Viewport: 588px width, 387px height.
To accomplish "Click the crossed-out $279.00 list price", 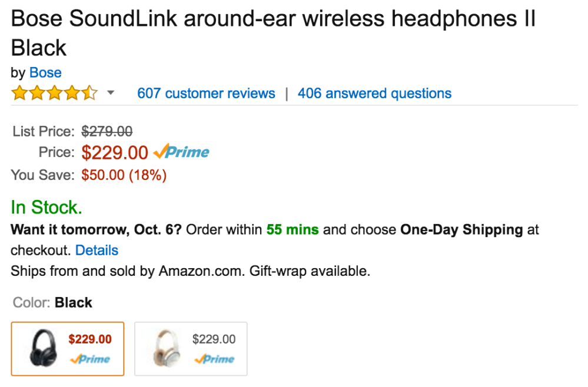I will click(107, 131).
